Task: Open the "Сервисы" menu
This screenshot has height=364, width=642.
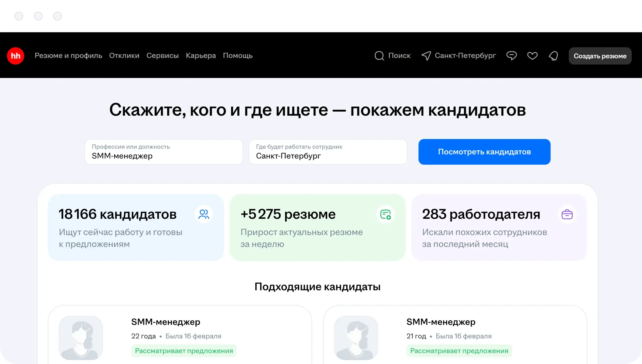Action: coord(163,56)
